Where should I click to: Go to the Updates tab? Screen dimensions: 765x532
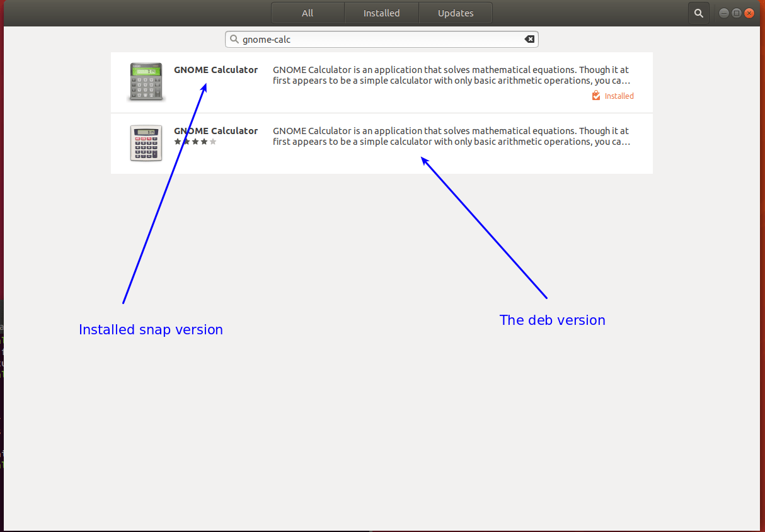(456, 13)
